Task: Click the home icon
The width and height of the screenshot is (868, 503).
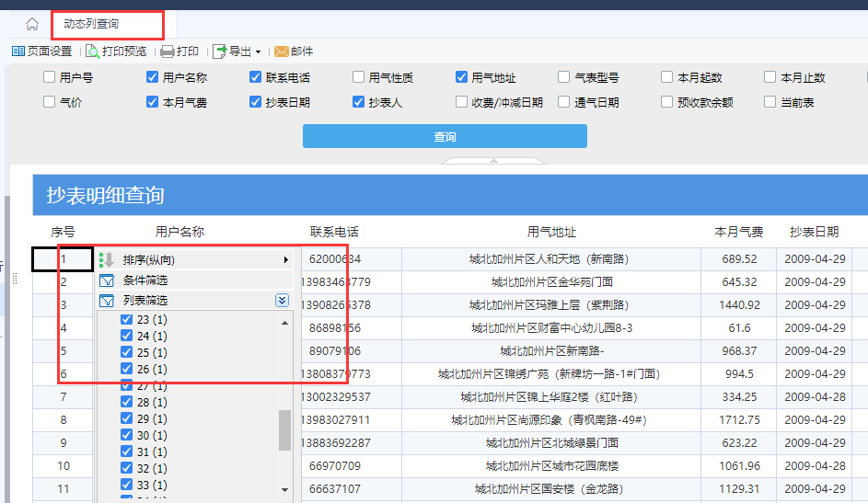Action: pos(32,24)
